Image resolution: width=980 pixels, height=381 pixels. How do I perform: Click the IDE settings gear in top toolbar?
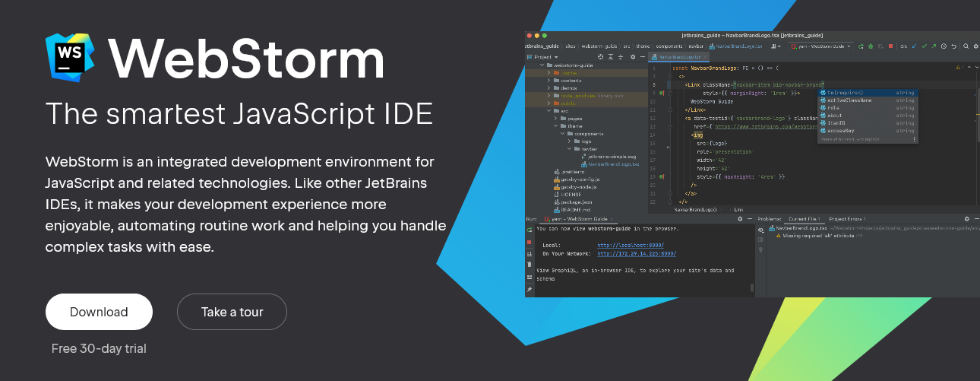coord(975,46)
